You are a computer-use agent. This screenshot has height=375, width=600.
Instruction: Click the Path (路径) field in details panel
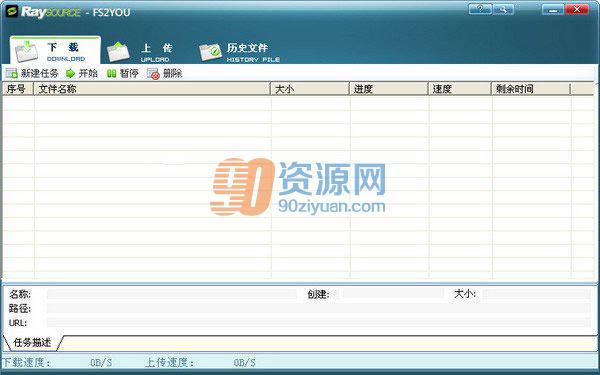coord(319,308)
